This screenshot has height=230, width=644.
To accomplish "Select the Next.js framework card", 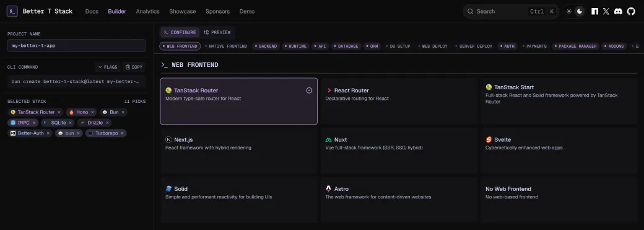I will (238, 151).
